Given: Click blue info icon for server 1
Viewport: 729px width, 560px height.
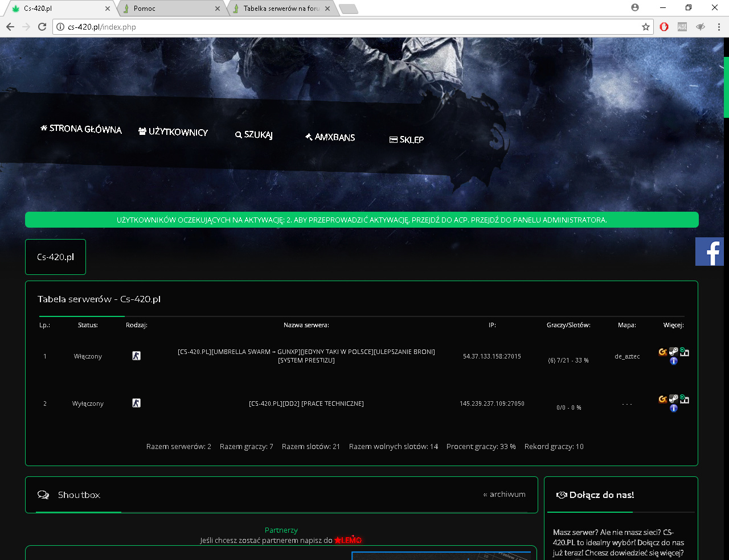Looking at the screenshot, I should [674, 361].
